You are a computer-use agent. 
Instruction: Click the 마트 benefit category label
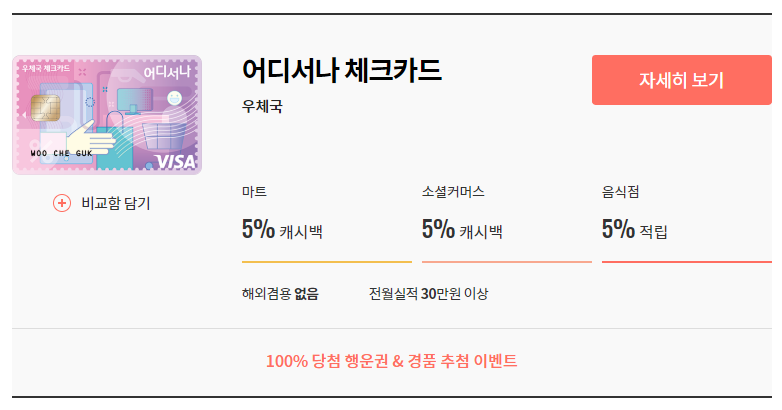tap(254, 191)
